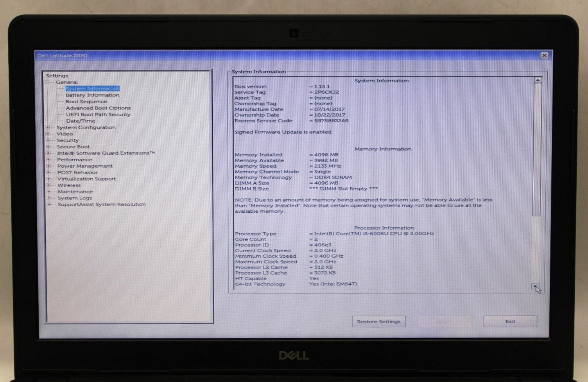Expand the Power Management node
588x382 pixels.
[x=48, y=166]
